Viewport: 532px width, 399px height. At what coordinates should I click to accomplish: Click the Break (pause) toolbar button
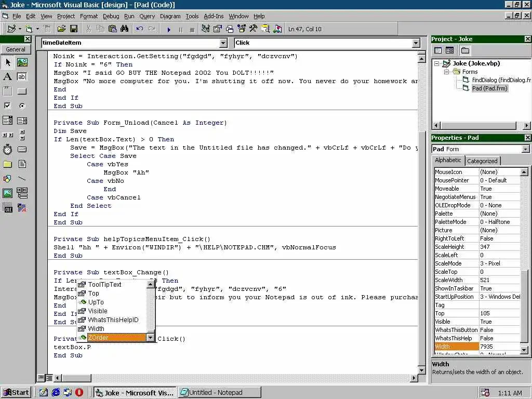[180, 30]
